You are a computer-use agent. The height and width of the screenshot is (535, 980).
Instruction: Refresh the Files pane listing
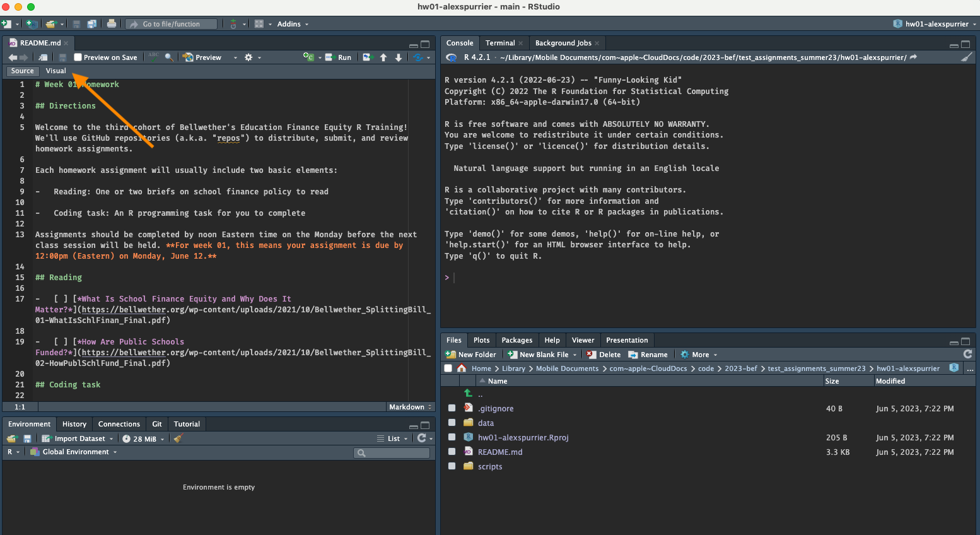tap(967, 355)
